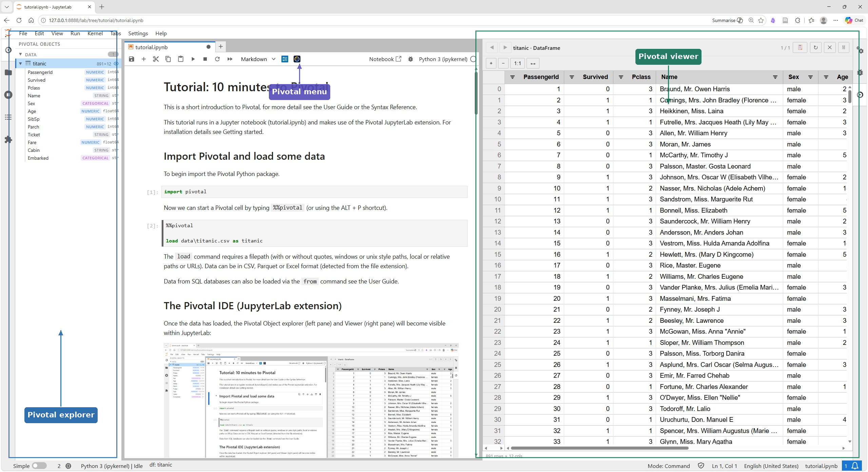Open the file browser folder sidebar icon

8,72
